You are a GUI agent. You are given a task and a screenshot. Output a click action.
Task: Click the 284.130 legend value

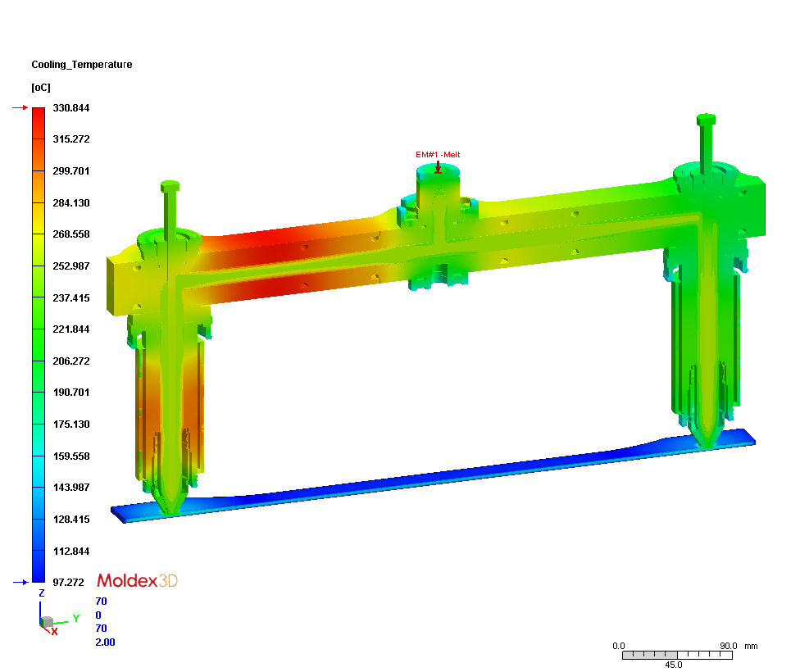[x=71, y=203]
